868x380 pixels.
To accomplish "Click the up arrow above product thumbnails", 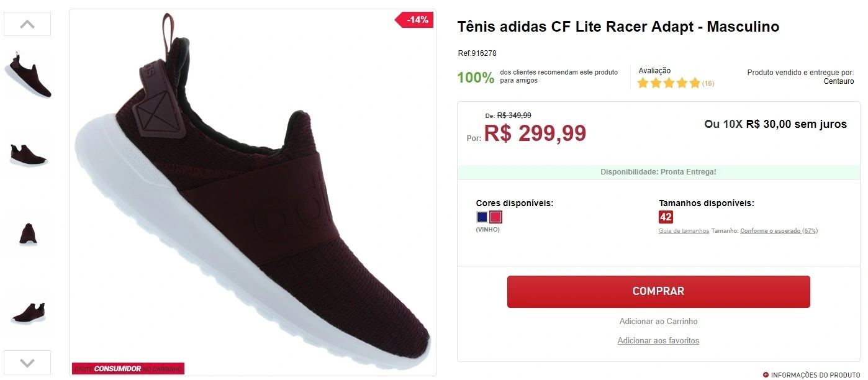I will [x=27, y=23].
